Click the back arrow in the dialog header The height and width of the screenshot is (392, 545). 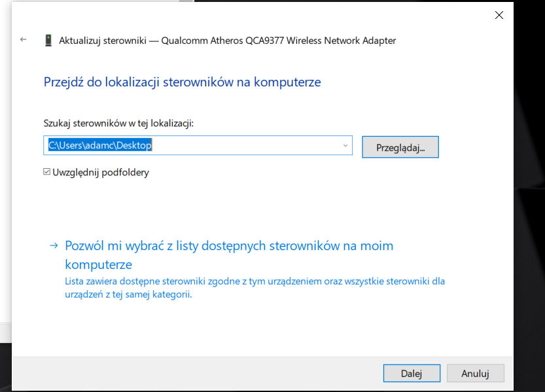coord(24,40)
